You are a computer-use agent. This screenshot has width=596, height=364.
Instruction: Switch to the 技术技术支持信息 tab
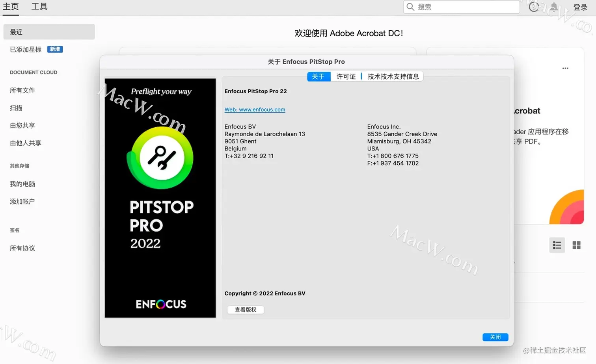pos(393,76)
